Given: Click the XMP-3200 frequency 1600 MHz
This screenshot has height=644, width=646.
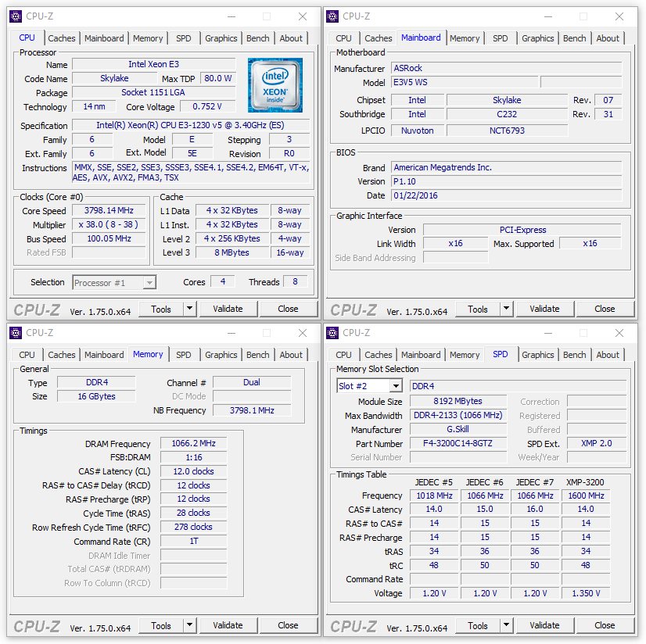Looking at the screenshot, I should (586, 496).
